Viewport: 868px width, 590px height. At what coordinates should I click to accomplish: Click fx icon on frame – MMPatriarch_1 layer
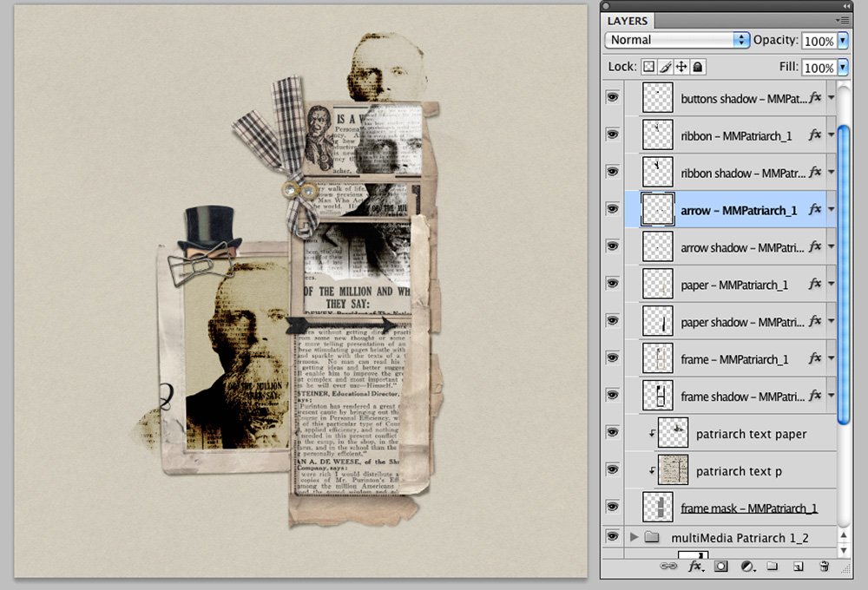coord(815,358)
